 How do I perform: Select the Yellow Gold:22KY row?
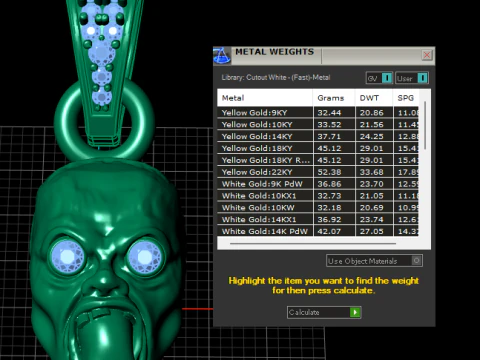318,172
